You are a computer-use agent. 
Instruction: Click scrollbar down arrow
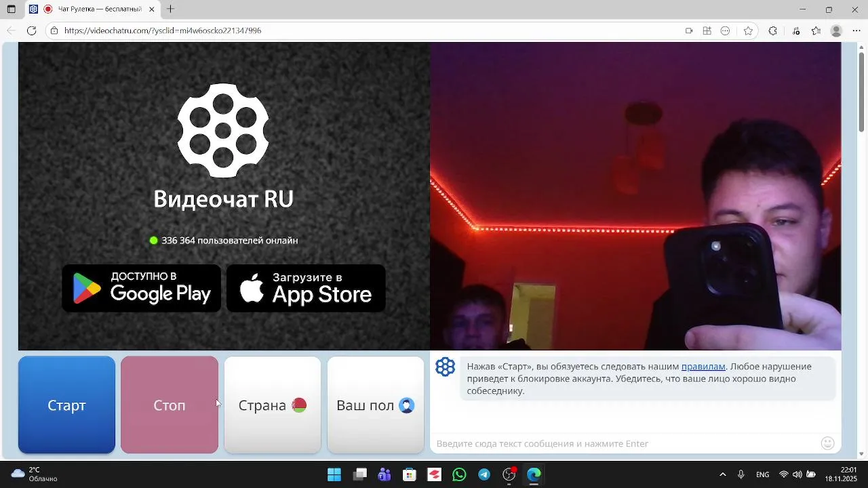(862, 454)
